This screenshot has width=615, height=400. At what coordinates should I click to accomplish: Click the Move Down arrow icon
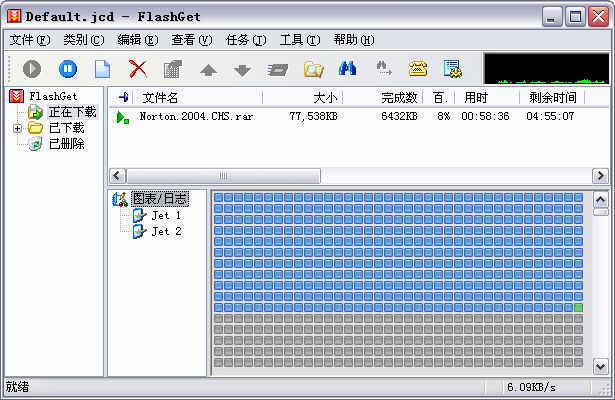[242, 70]
